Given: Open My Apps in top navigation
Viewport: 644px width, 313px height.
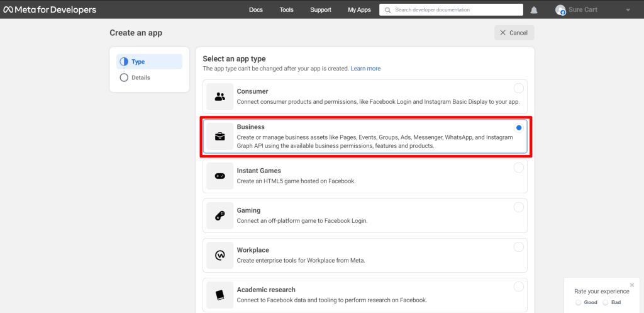Looking at the screenshot, I should coord(359,10).
